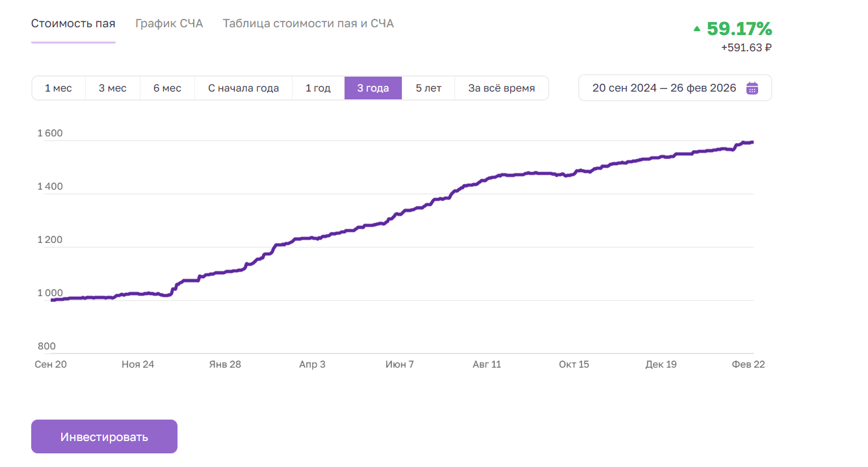Open Таблица стоимости пая и СЧА tab
Image resolution: width=868 pixels, height=467 pixels.
click(308, 23)
